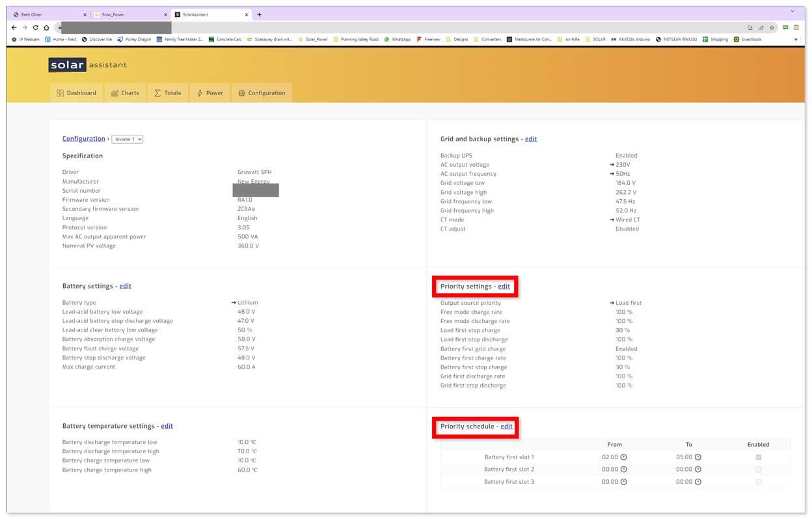Open the Charts tab
This screenshot has width=812, height=521.
pyautogui.click(x=125, y=93)
